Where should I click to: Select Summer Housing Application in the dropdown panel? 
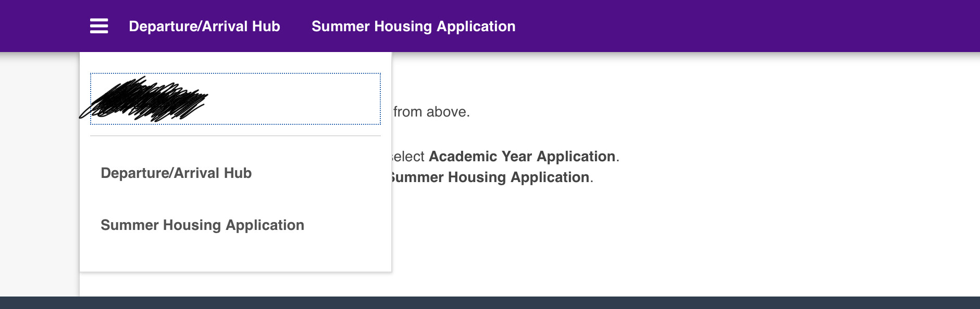click(x=202, y=225)
